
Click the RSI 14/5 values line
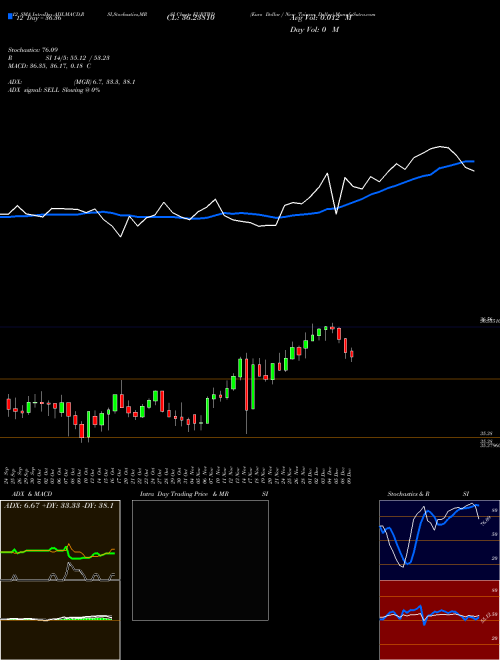tap(59, 58)
